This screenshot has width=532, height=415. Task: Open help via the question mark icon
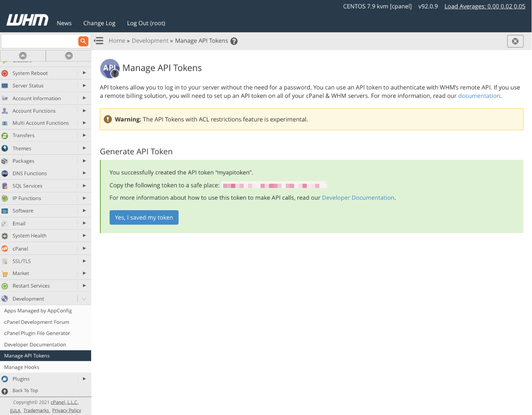point(234,41)
